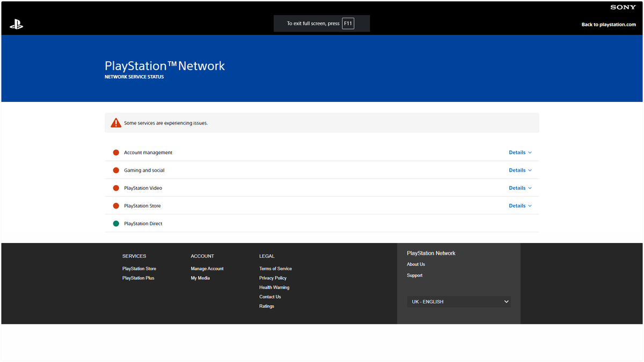This screenshot has height=362, width=644.
Task: Click the PlayStation Direct row label
Action: pos(143,224)
